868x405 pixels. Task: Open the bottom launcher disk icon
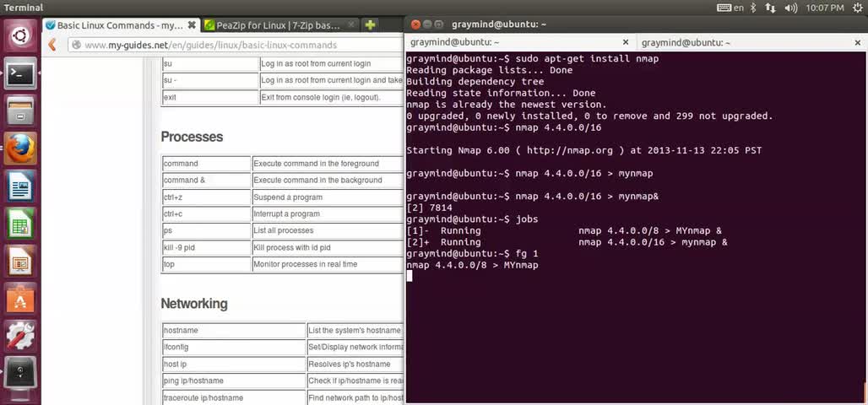click(20, 373)
